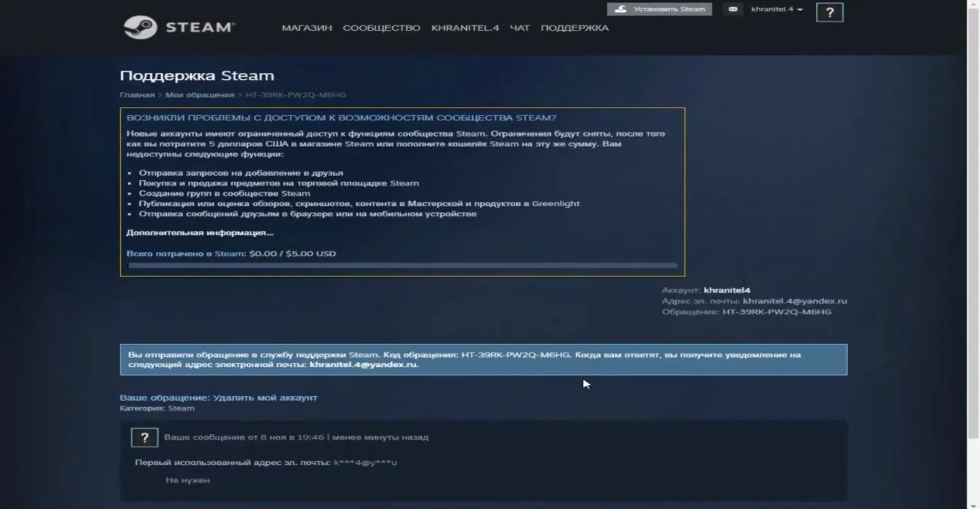Click the ticket code after "Обращение:"
This screenshot has width=980, height=509.
tap(777, 312)
